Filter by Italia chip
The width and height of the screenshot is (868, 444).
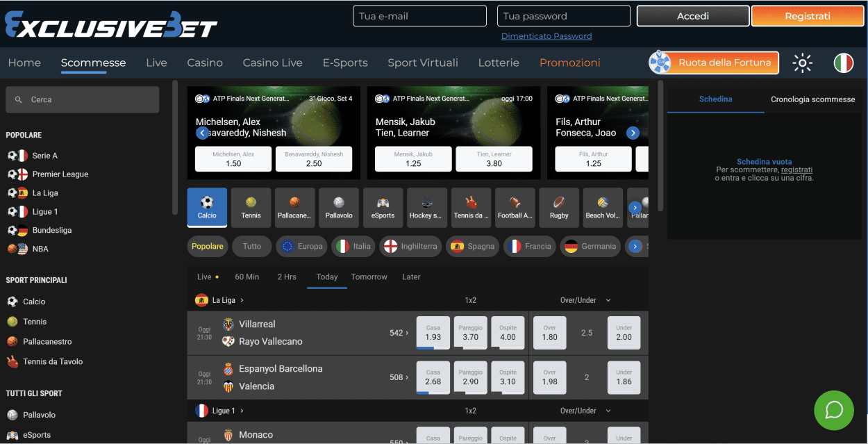[x=354, y=246]
